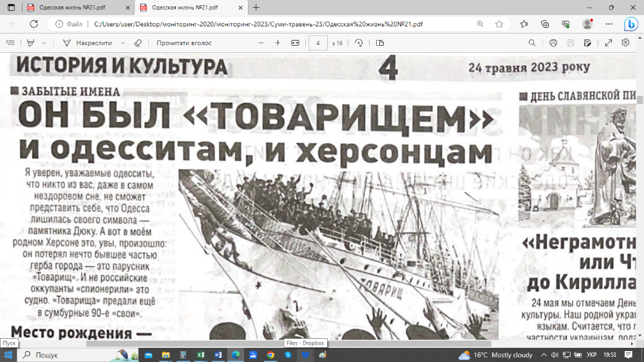Image resolution: width=644 pixels, height=362 pixels.
Task: Expand the Накреслити pen options dropdown
Action: (123, 43)
